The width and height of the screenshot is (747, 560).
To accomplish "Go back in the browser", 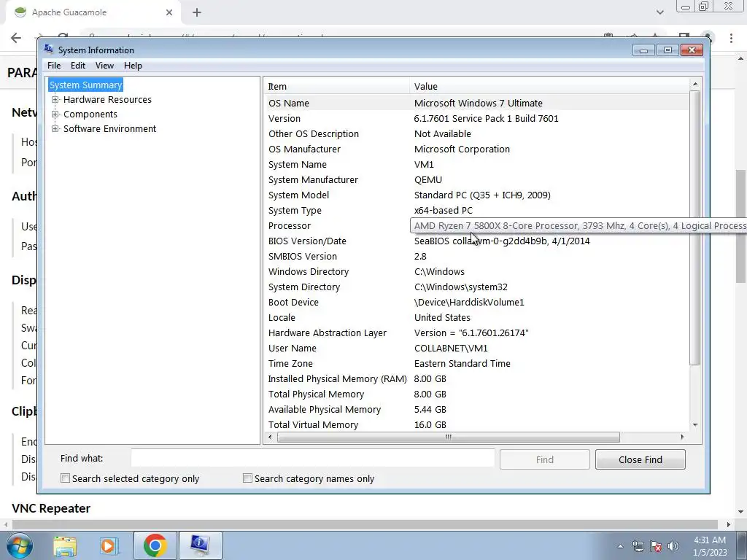I will [x=16, y=38].
